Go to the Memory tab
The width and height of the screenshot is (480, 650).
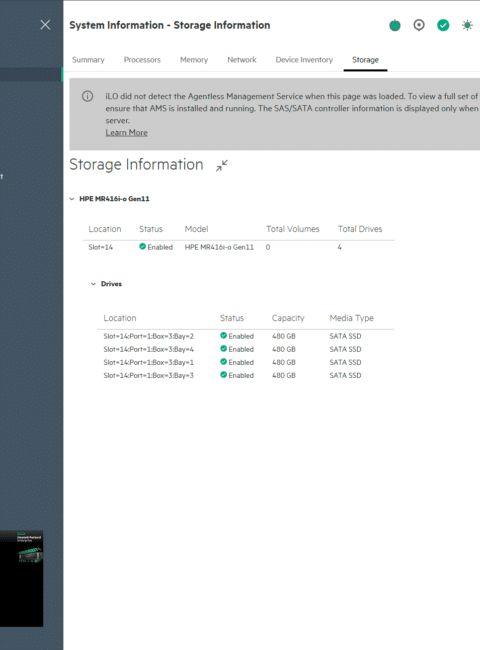pyautogui.click(x=194, y=60)
